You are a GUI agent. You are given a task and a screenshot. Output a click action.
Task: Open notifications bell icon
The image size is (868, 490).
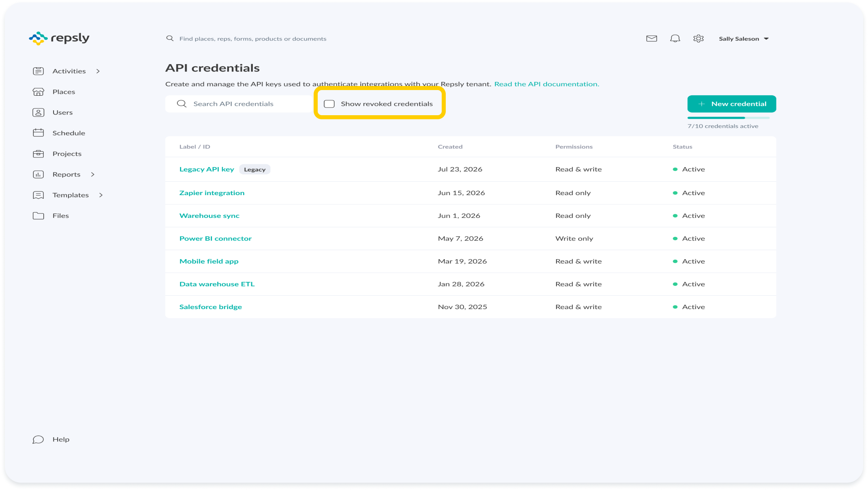[x=675, y=39]
